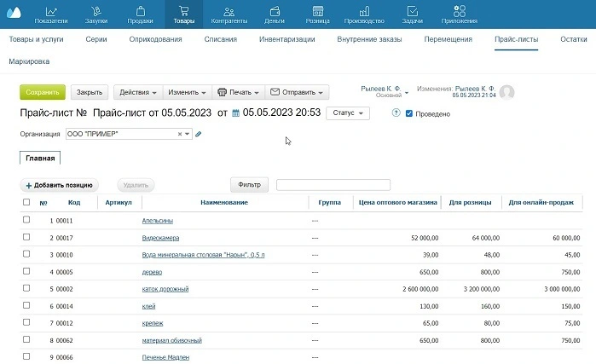Open the Производство factory icon

366,10
